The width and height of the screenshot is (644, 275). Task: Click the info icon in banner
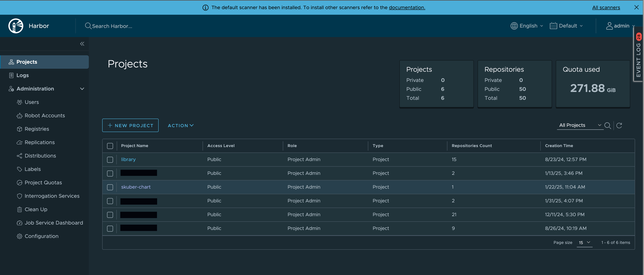click(x=206, y=7)
